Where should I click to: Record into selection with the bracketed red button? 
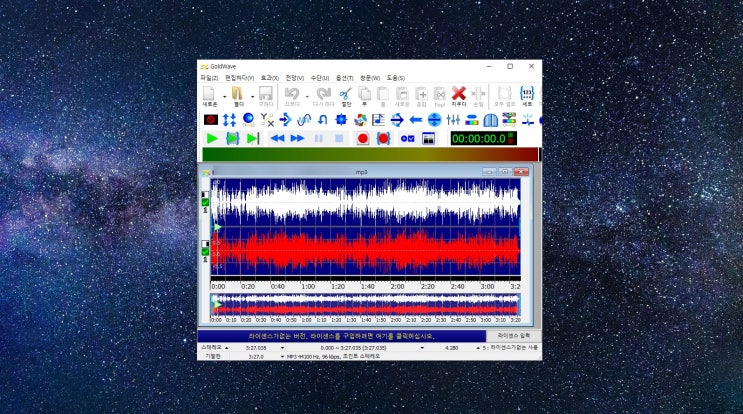(383, 139)
